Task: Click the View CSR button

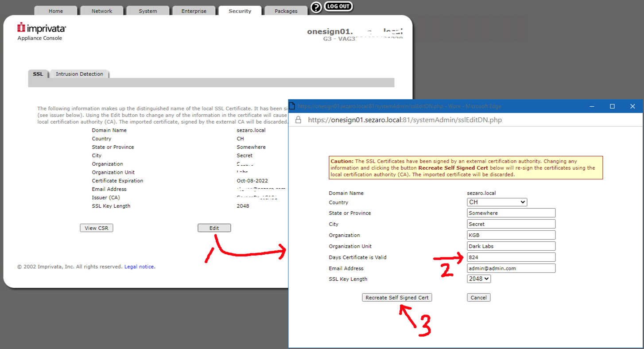Action: pyautogui.click(x=97, y=228)
